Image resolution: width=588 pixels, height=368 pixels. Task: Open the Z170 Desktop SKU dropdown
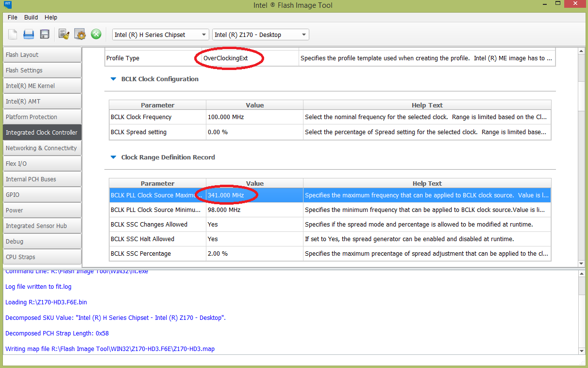(x=260, y=35)
